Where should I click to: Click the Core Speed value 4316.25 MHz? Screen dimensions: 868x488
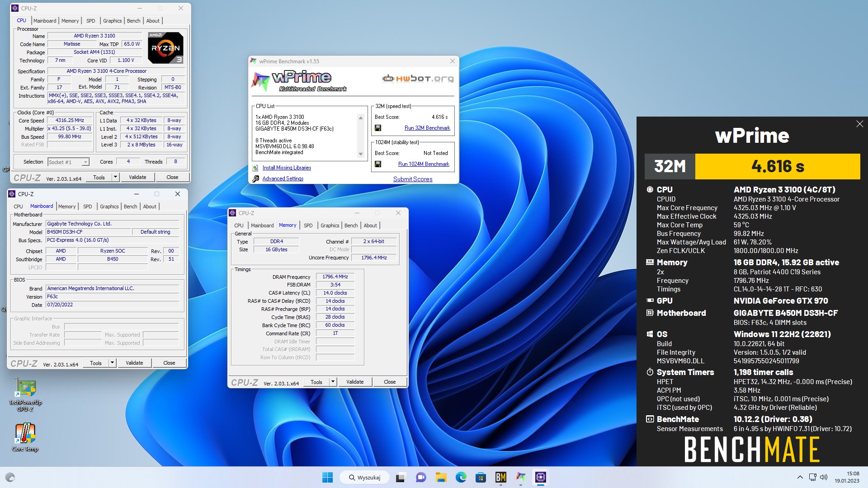click(70, 121)
